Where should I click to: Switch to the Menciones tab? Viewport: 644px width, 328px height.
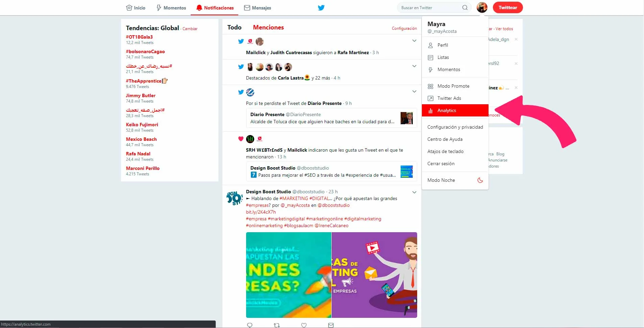[268, 27]
